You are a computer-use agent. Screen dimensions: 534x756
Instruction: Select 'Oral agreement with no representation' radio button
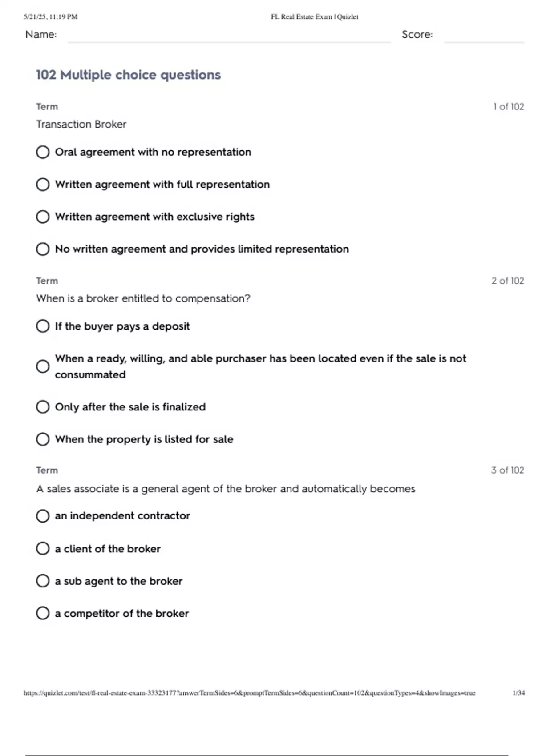point(43,152)
